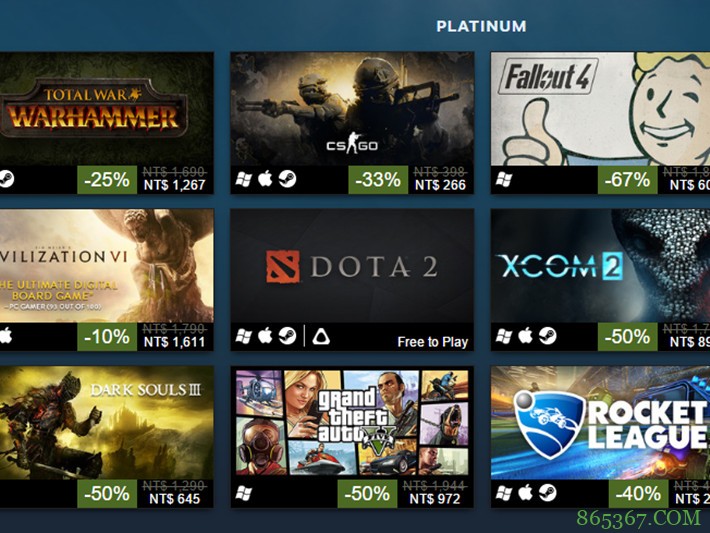View the XCOM 2 game banner

click(600, 265)
